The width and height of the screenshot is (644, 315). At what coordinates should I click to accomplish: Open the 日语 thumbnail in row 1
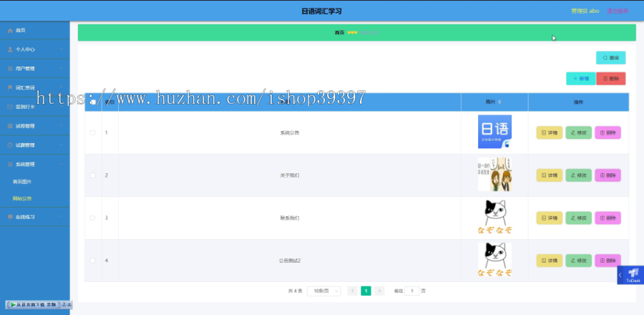click(x=494, y=132)
